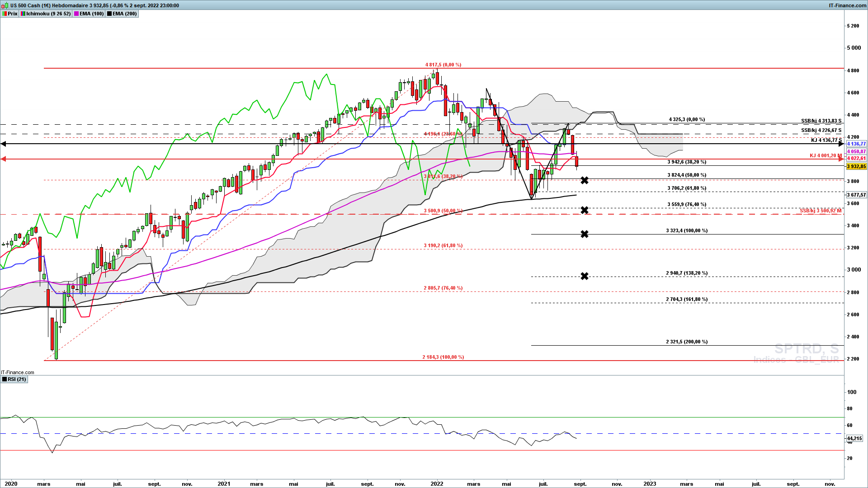868x488 pixels.
Task: Click the magenta EMA (100) color swatch
Action: point(76,14)
